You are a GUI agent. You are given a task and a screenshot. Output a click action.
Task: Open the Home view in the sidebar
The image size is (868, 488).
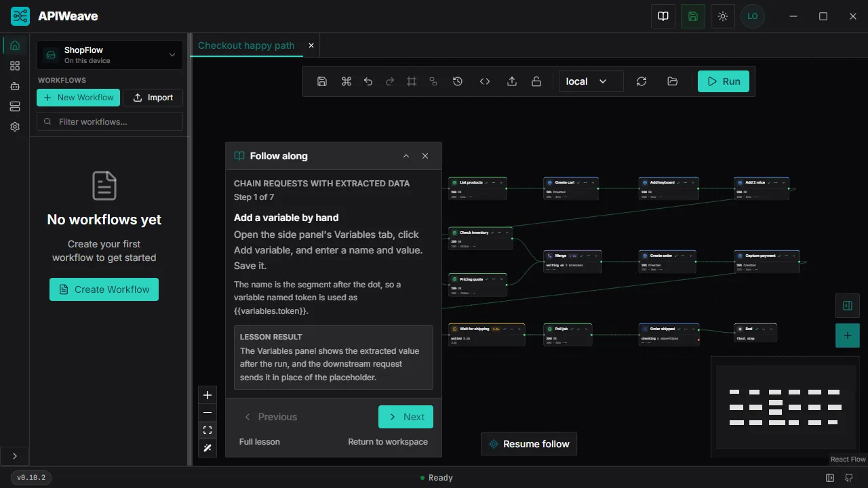[x=15, y=45]
